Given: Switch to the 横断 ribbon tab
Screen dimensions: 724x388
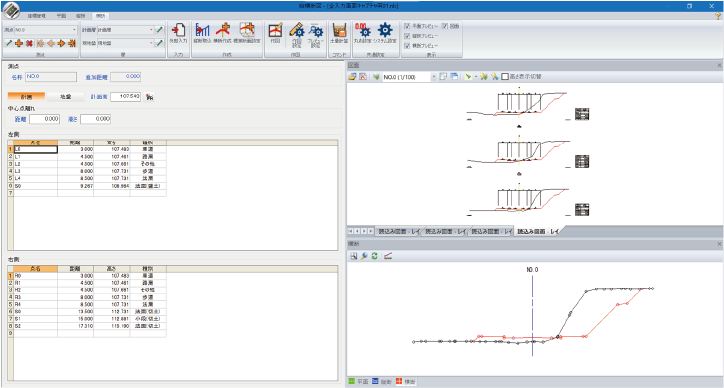Looking at the screenshot, I should (x=100, y=16).
